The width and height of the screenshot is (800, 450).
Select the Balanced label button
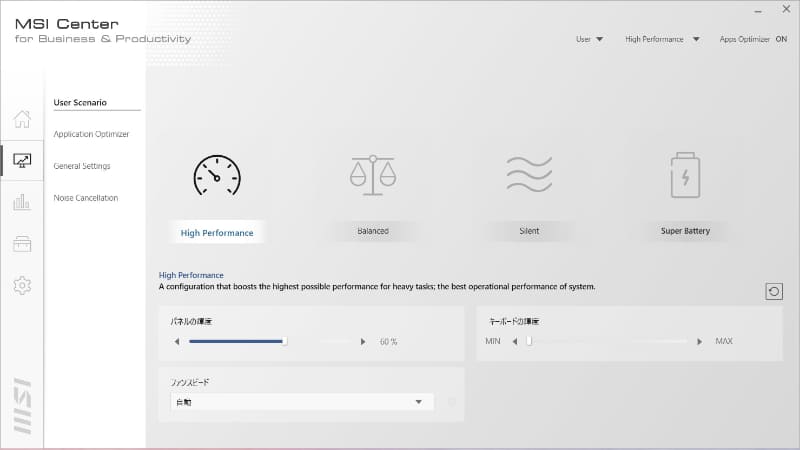373,231
